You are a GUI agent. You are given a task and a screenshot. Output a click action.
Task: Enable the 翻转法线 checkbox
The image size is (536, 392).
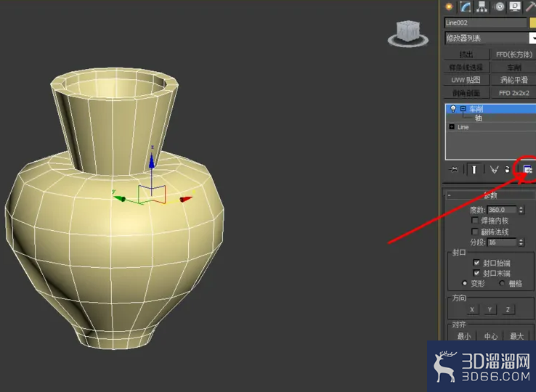point(474,232)
